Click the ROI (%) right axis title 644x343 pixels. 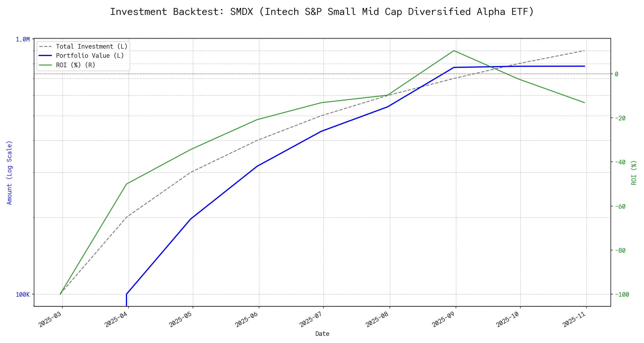tap(634, 173)
